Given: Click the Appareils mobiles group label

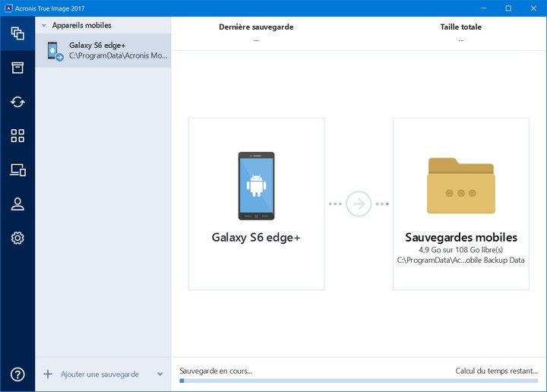Looking at the screenshot, I should pos(81,26).
